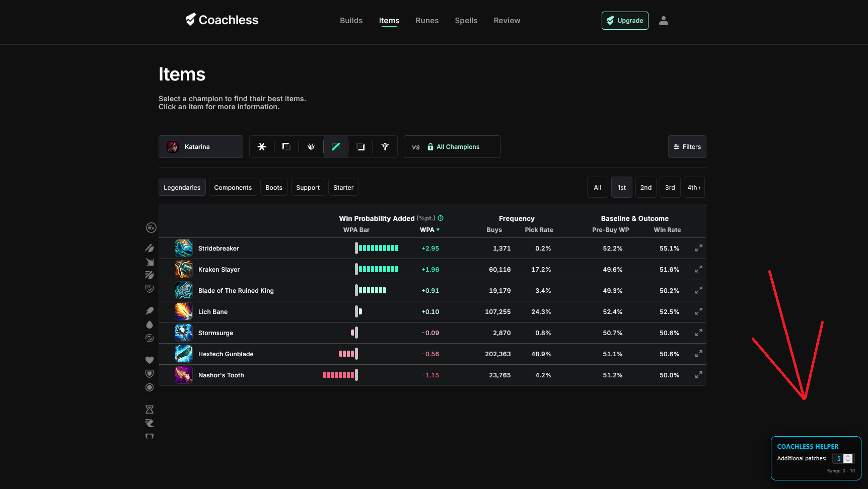Filter by jungle role icon
The height and width of the screenshot is (489, 868).
coord(311,147)
